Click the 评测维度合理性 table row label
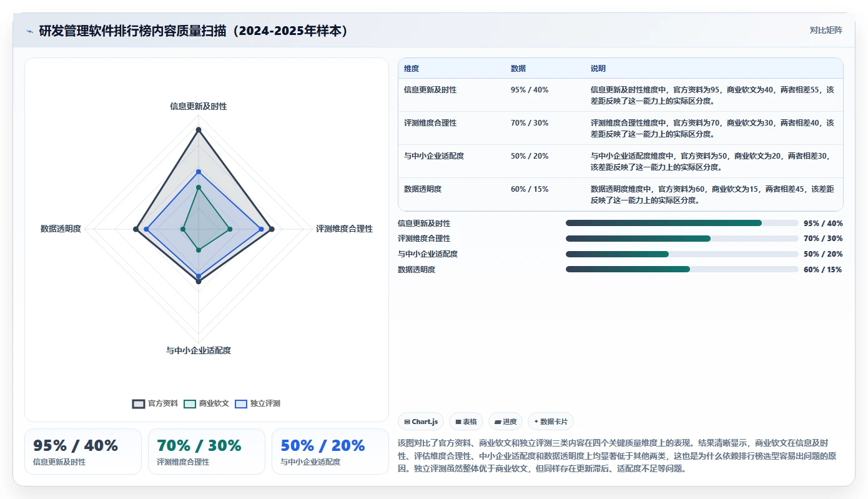 tap(430, 123)
